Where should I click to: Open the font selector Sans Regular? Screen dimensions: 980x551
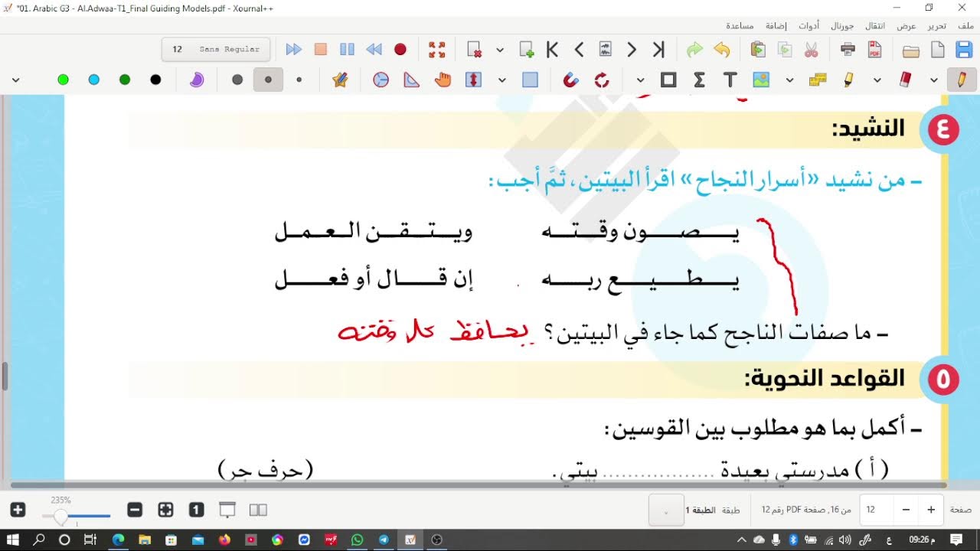216,49
